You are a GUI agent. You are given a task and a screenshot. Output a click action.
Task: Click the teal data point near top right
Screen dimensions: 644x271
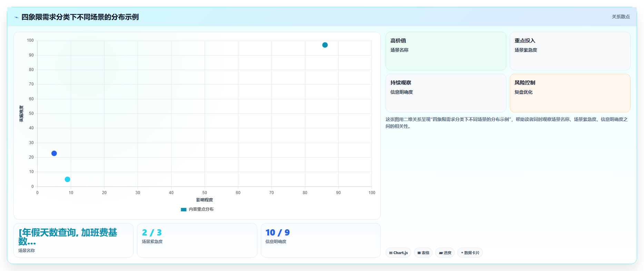pyautogui.click(x=325, y=45)
